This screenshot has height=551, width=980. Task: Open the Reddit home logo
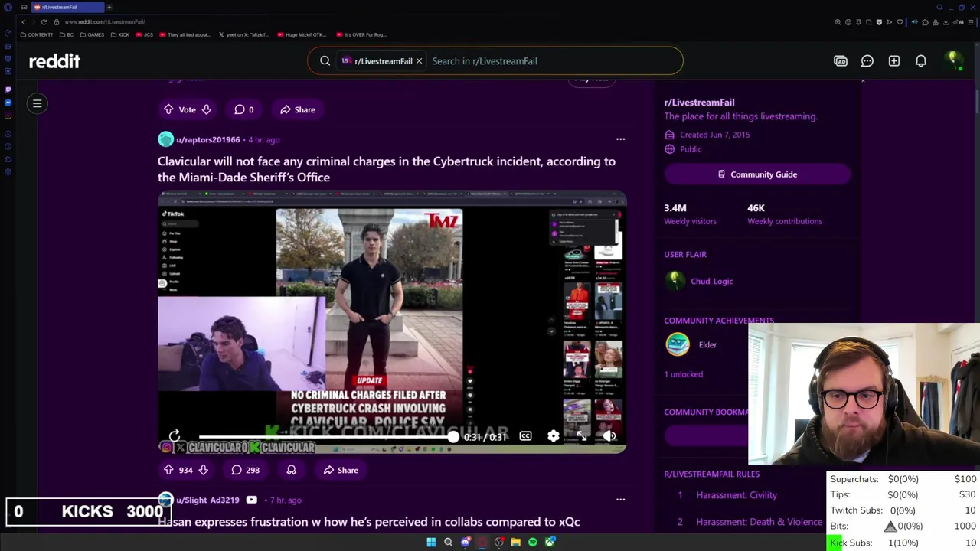coord(54,61)
